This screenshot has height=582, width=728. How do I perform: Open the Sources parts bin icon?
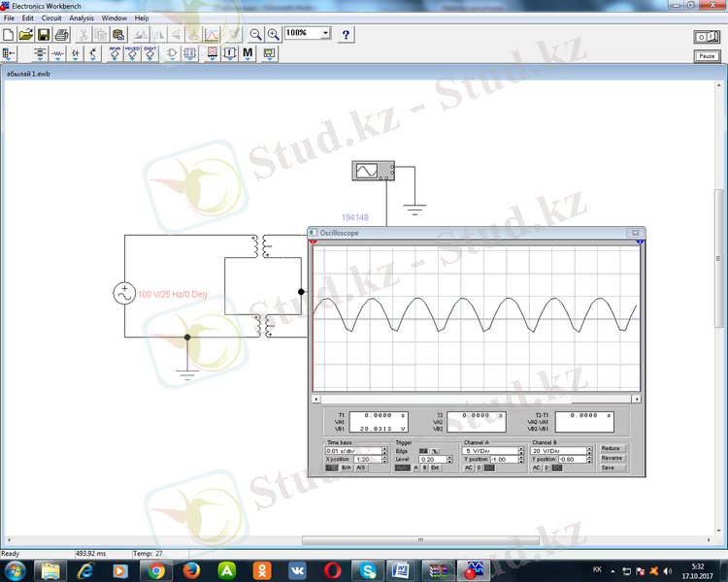(40, 54)
